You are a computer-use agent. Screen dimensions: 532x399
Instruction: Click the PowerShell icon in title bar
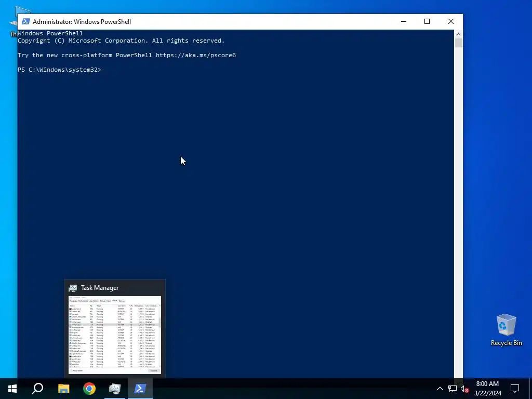click(x=25, y=21)
